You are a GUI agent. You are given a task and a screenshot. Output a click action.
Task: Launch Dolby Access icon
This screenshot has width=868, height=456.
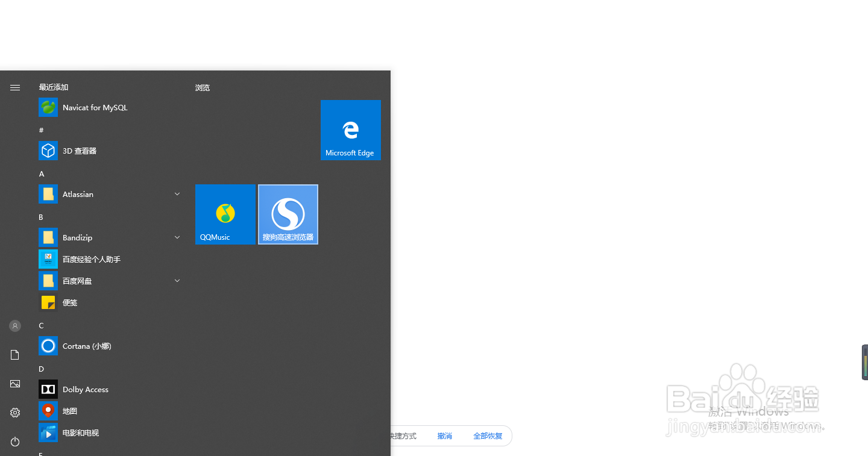(48, 389)
